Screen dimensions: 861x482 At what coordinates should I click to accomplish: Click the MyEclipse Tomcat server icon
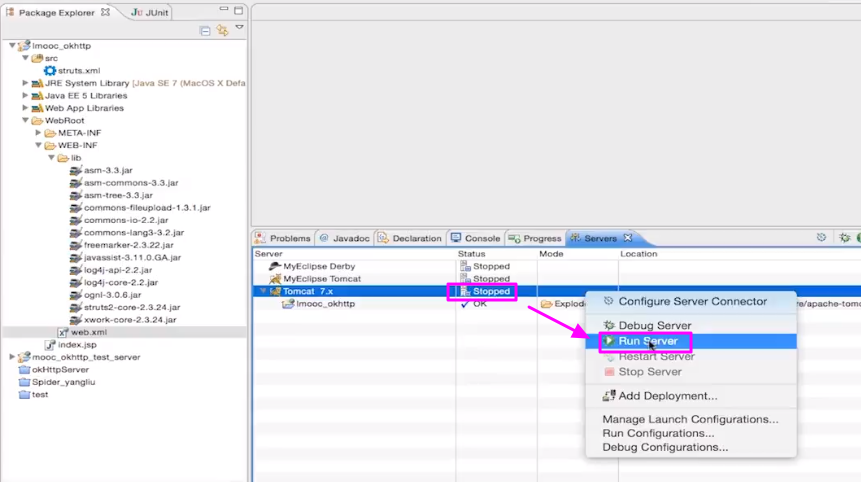coord(275,279)
